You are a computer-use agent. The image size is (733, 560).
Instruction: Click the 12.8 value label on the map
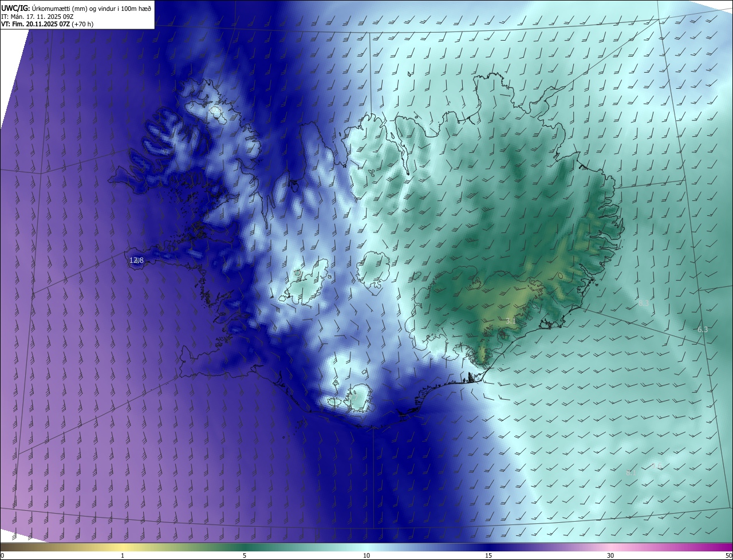136,260
